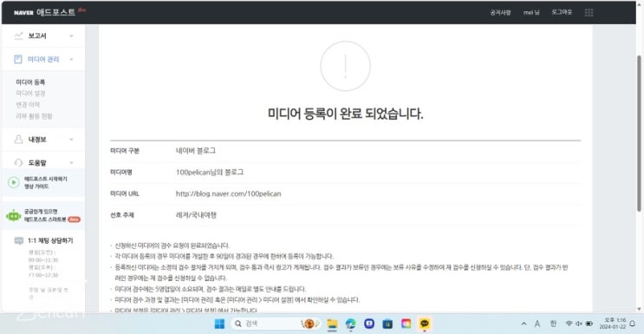Click the battery icon in tray
Image resolution: width=644 pixels, height=334 pixels.
coord(589,324)
